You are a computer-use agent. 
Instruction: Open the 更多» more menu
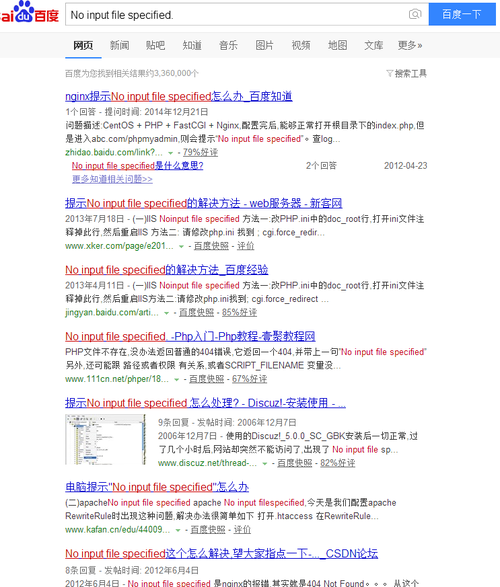410,45
